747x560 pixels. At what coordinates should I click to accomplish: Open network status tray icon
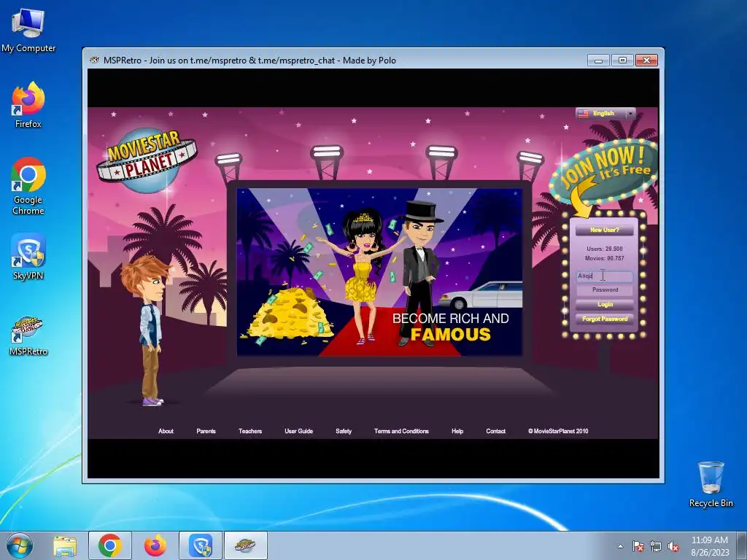point(656,546)
